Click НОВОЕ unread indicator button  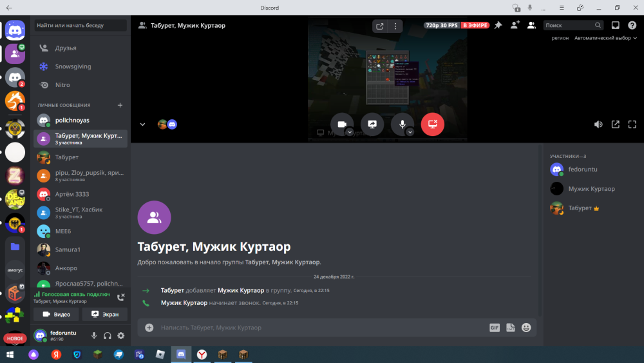[15, 338]
